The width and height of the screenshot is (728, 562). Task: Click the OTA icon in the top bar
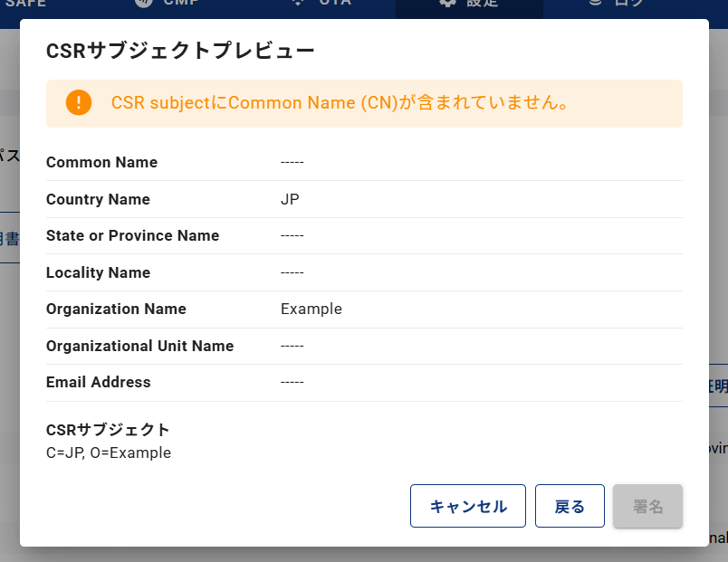(299, 4)
